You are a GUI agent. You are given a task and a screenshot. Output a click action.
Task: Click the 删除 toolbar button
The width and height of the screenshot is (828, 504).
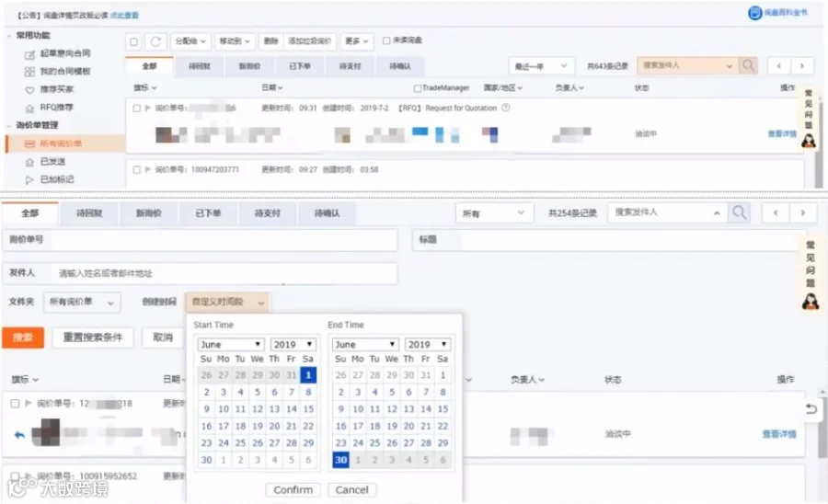pyautogui.click(x=270, y=41)
